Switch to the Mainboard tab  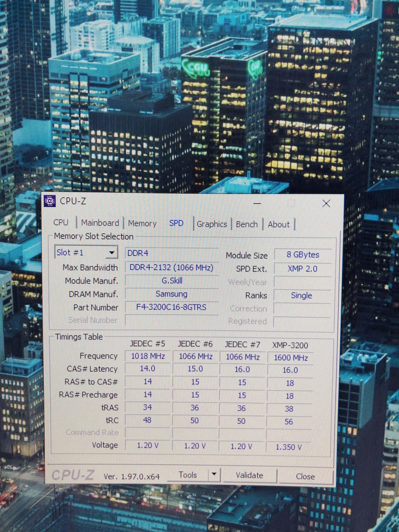100,223
